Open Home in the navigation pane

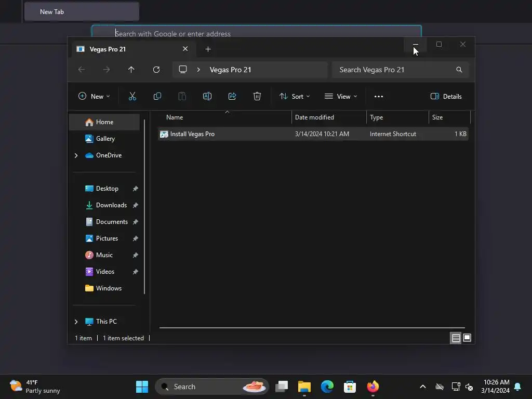pyautogui.click(x=104, y=122)
